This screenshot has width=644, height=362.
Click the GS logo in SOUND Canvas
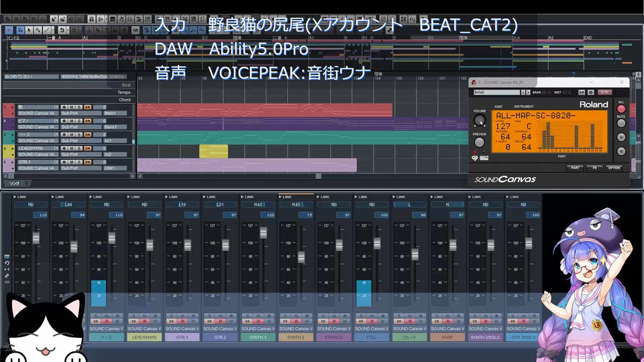pyautogui.click(x=474, y=158)
